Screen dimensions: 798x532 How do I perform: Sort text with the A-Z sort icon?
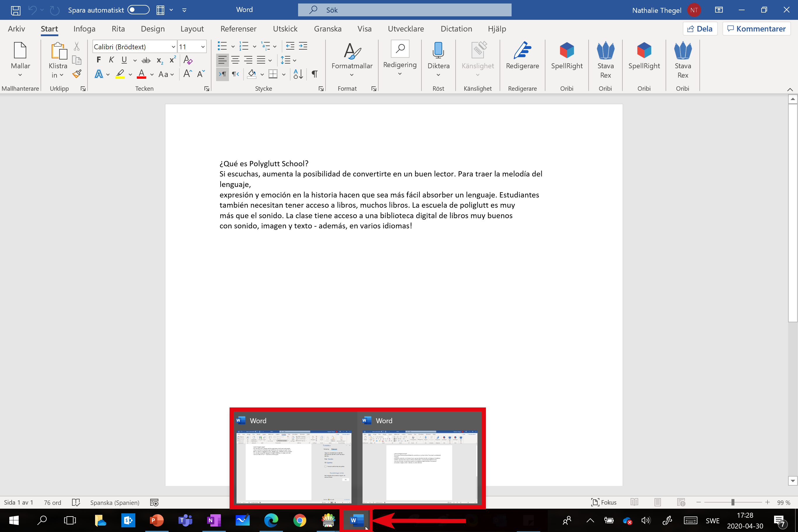tap(298, 74)
